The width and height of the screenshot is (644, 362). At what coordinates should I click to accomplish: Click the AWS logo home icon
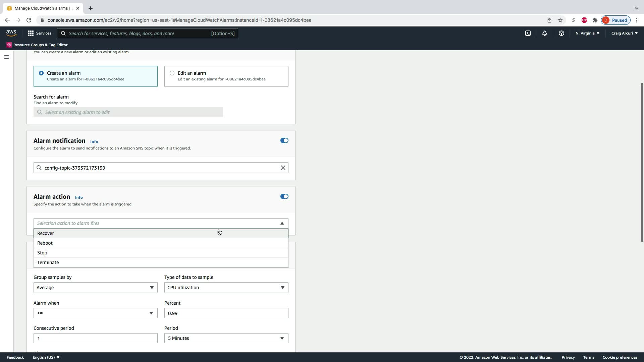11,33
